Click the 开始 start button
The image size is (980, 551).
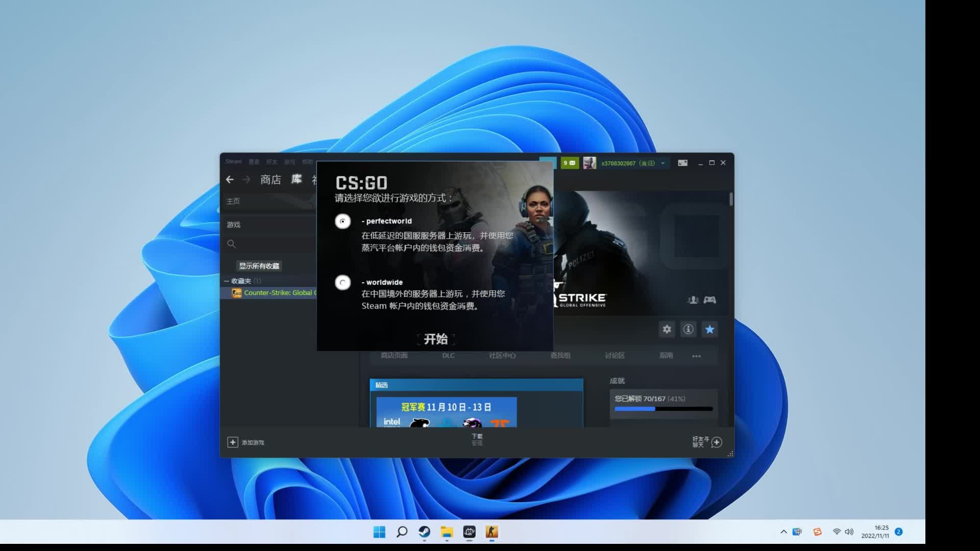coord(435,339)
